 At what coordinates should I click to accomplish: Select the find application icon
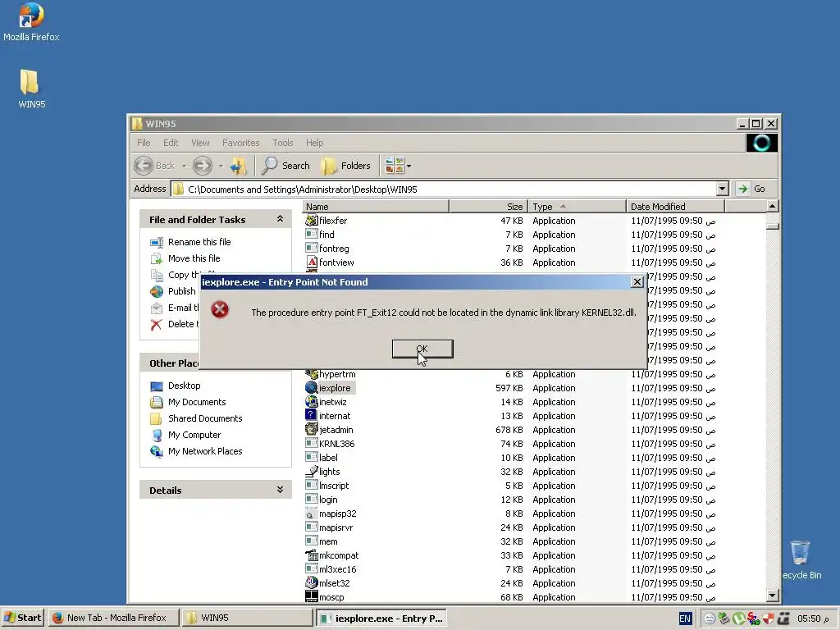[311, 234]
